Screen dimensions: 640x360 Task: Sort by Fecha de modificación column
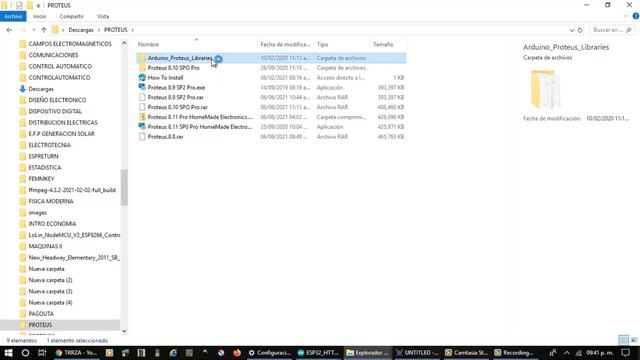[x=285, y=44]
